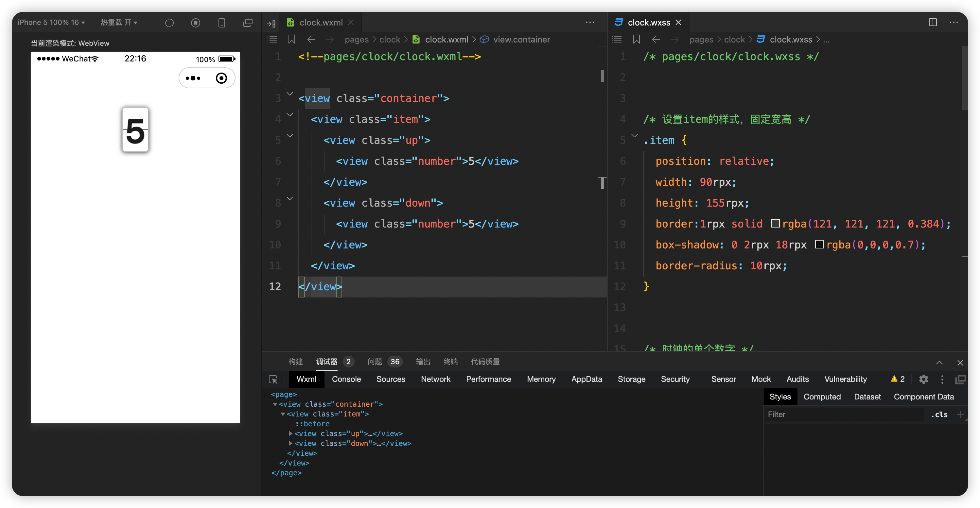Click the Styles panel tab

[x=780, y=397]
